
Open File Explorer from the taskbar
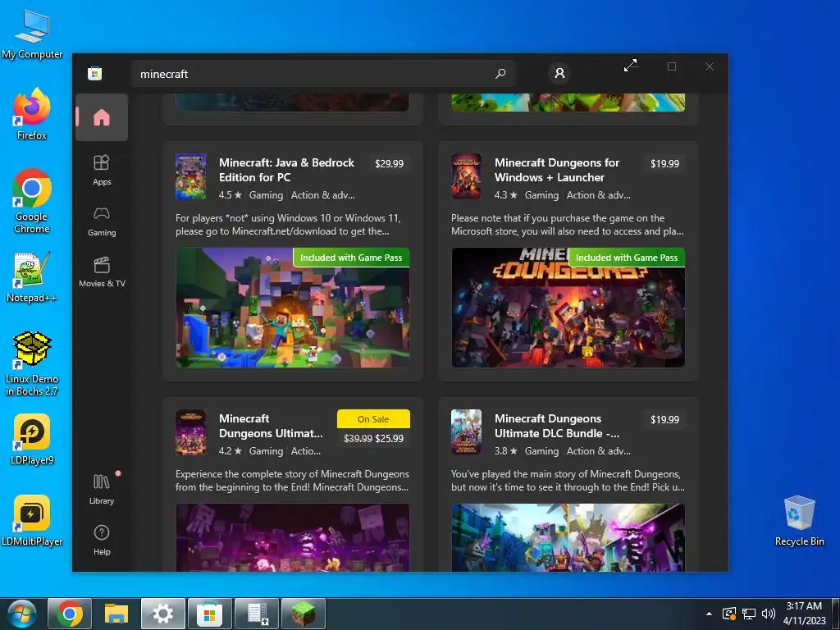(x=116, y=614)
